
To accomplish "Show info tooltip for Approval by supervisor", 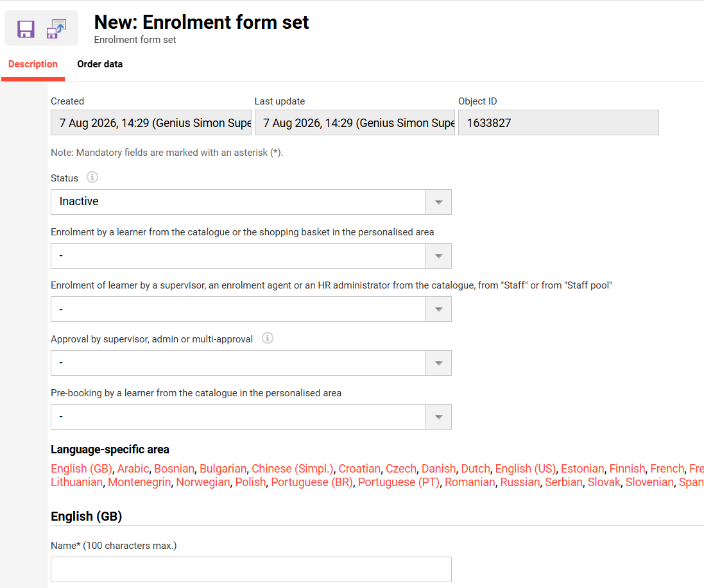I will click(x=268, y=338).
